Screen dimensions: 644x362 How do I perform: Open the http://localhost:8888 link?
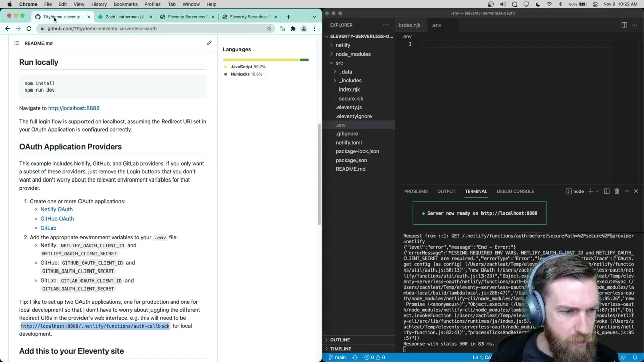[x=73, y=108]
